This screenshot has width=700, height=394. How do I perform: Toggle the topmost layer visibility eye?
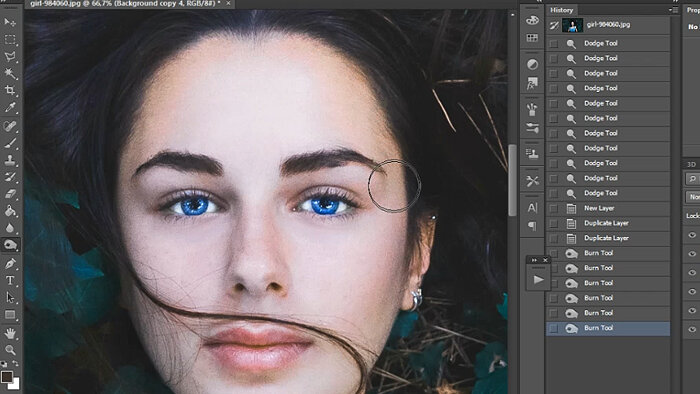[x=692, y=235]
